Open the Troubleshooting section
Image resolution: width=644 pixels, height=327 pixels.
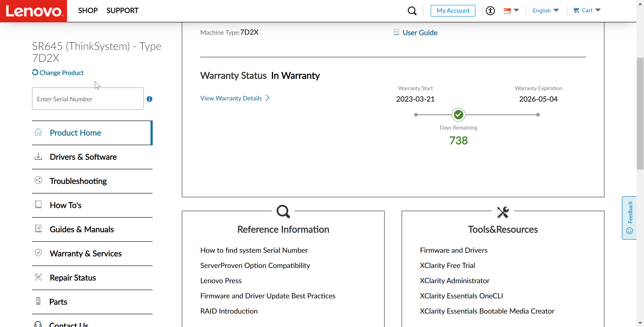coord(92,181)
